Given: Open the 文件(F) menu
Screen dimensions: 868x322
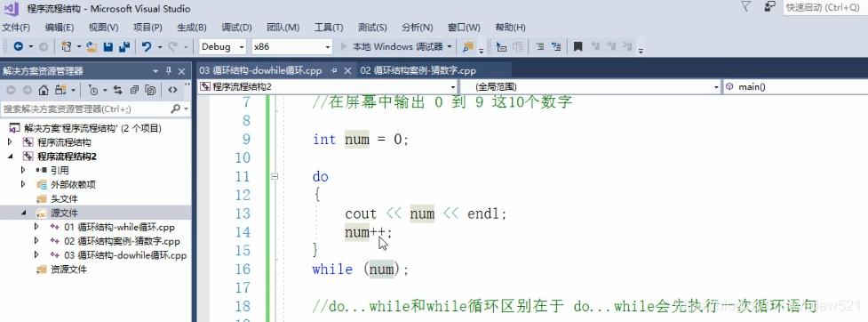Looking at the screenshot, I should 16,28.
